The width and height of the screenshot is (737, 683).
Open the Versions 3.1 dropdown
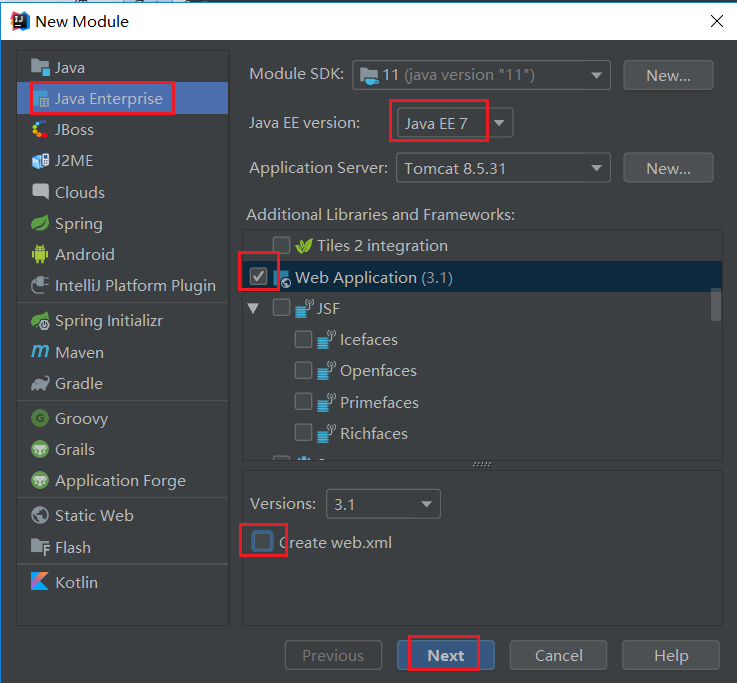tap(383, 504)
